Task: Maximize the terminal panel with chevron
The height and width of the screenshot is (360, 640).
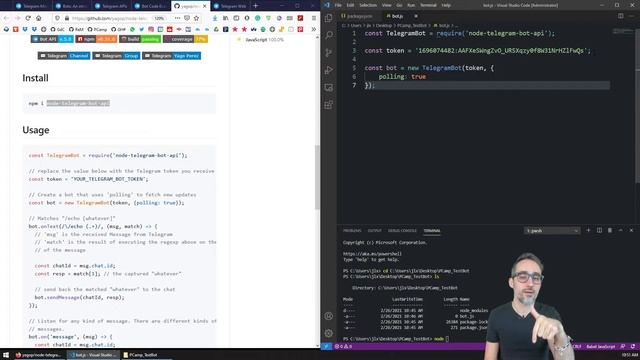Action: point(620,230)
